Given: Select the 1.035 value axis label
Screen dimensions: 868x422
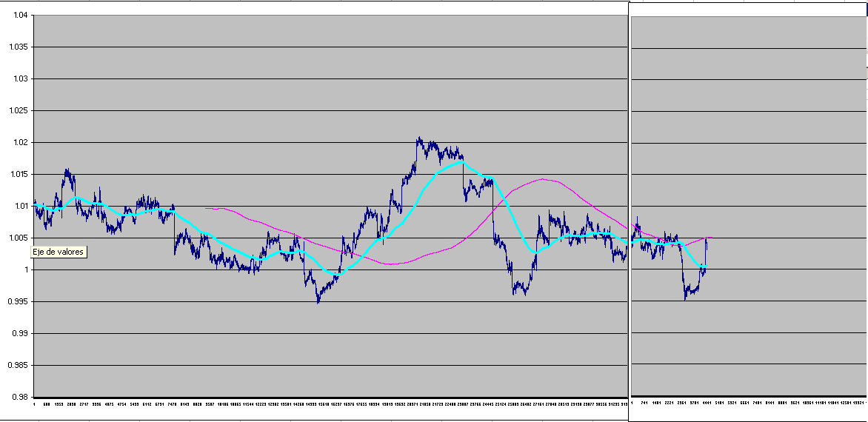Looking at the screenshot, I should click(x=19, y=47).
